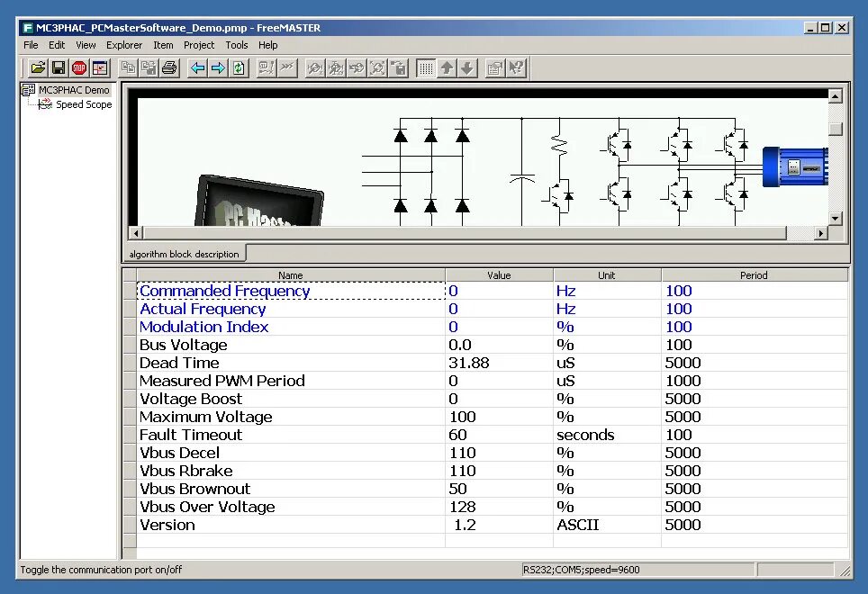Click the vertical scrollbar thumb in the diagram

point(835,129)
